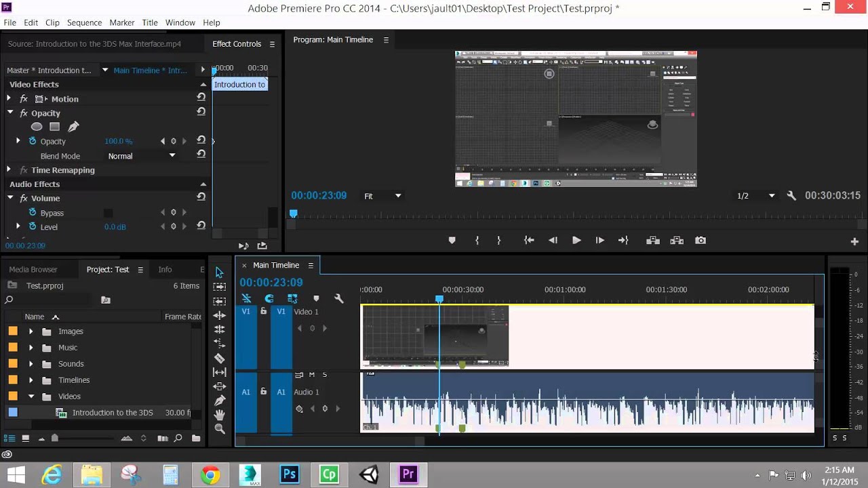Toggle Level animation stopwatch
Viewport: 868px width, 488px height.
tap(32, 226)
